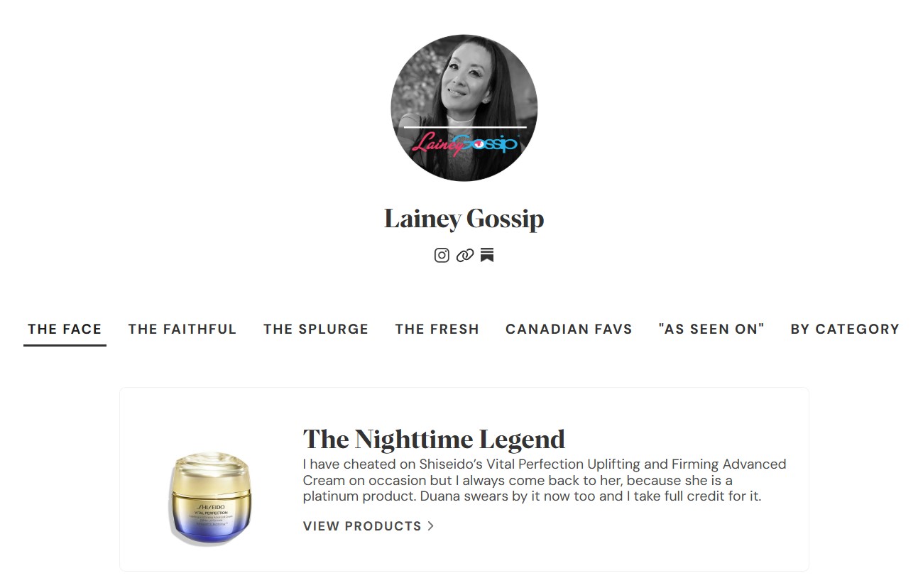Open The Splurge tab

[x=316, y=329]
